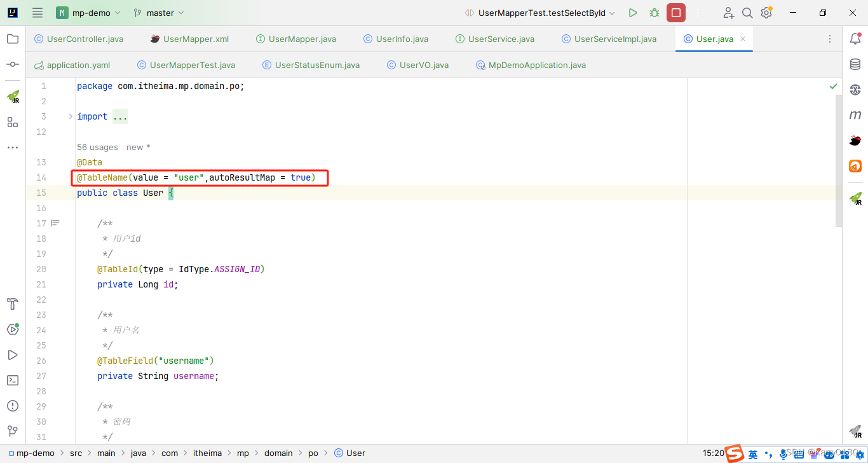Screen dimensions: 868x463
Task: Open the Database tool window
Action: 855,64
